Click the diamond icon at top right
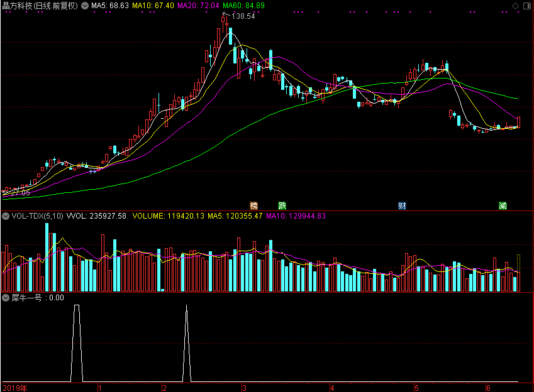The image size is (534, 392). [x=515, y=6]
